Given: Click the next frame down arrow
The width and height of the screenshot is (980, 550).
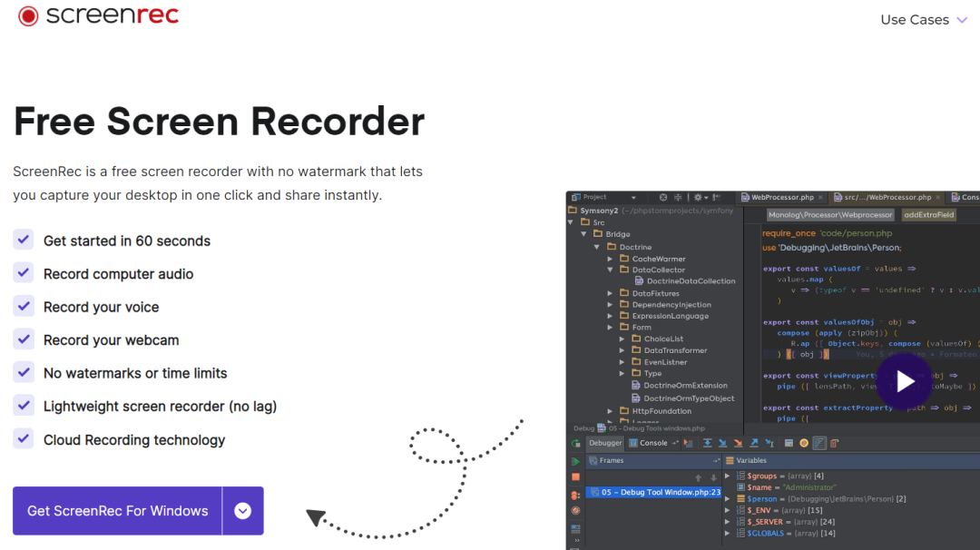Looking at the screenshot, I should 714,478.
